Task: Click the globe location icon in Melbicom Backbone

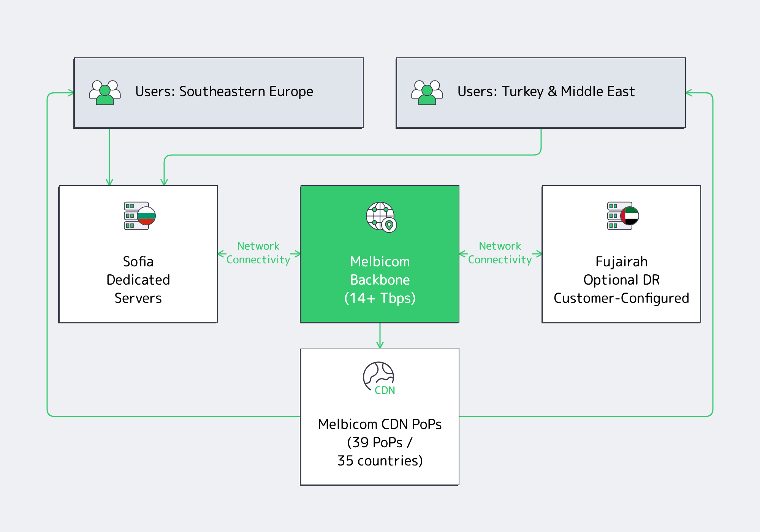Action: pyautogui.click(x=381, y=217)
